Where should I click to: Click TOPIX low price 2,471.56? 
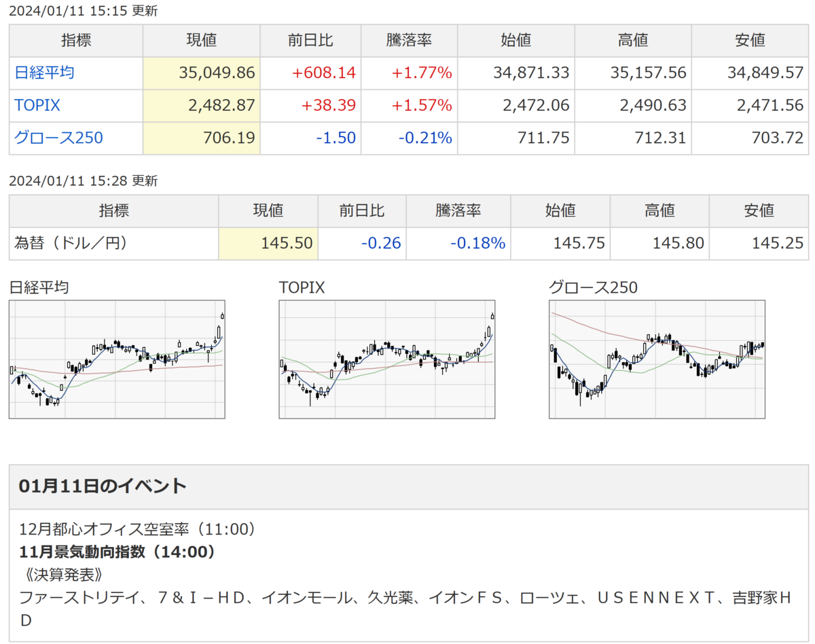pos(770,105)
